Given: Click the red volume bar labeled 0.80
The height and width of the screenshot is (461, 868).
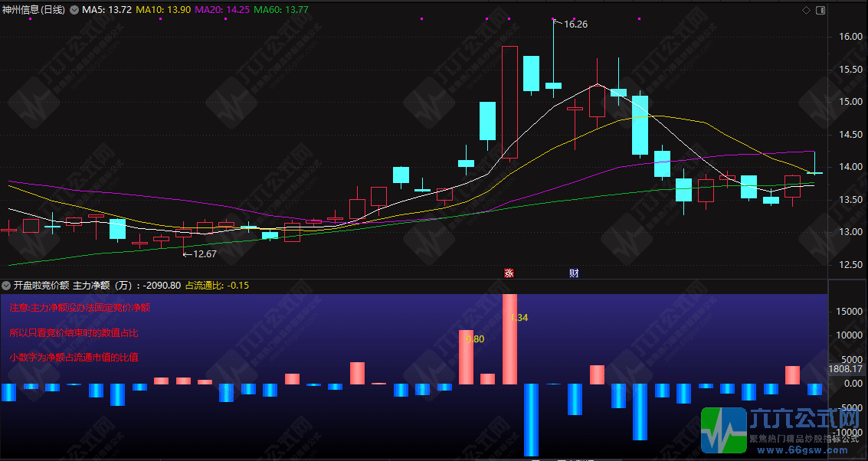Looking at the screenshot, I should pyautogui.click(x=466, y=357).
